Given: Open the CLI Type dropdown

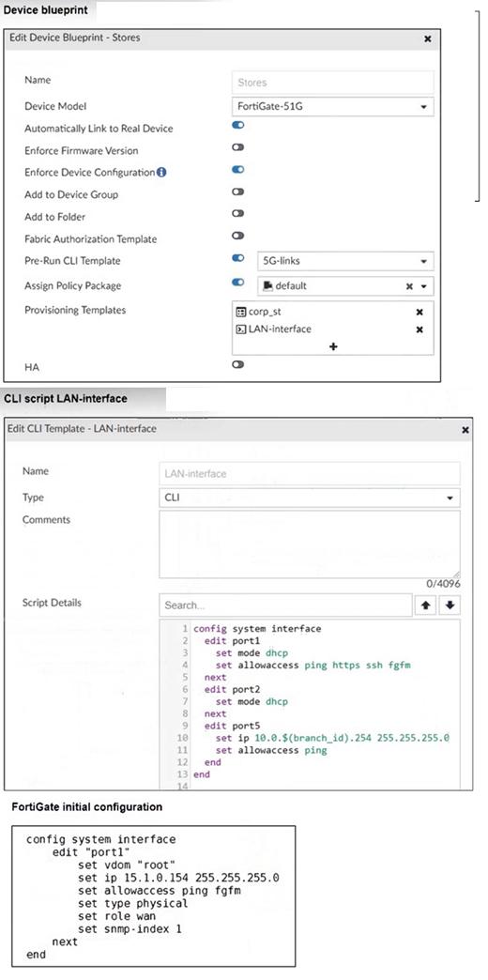Looking at the screenshot, I should 310,498.
